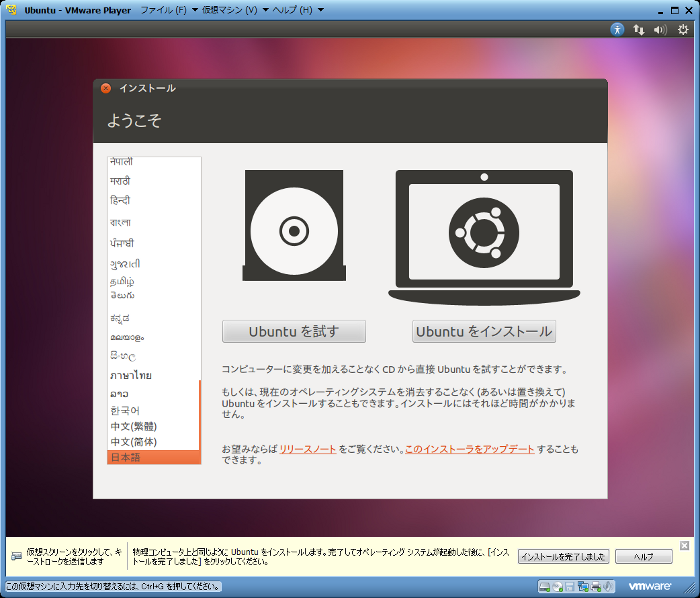This screenshot has height=598, width=700.
Task: Close the VMware Player window
Action: tap(689, 10)
